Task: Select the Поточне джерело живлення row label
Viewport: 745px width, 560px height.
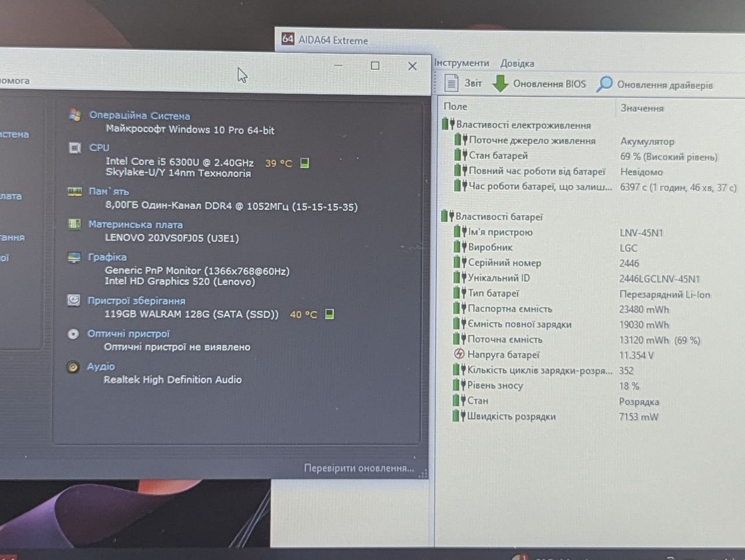Action: (532, 141)
